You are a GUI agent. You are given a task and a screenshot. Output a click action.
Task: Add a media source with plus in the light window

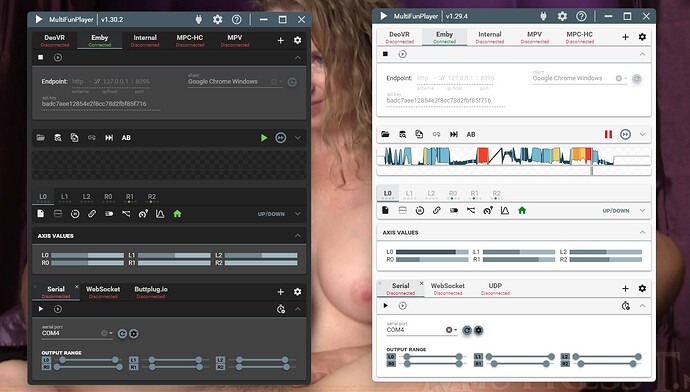coord(625,37)
